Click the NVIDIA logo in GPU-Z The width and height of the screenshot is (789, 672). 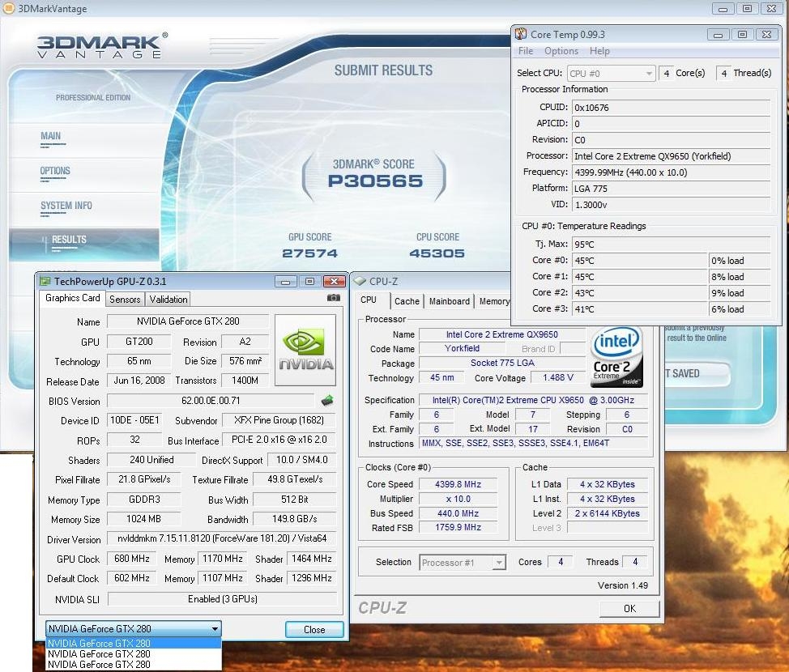point(305,350)
